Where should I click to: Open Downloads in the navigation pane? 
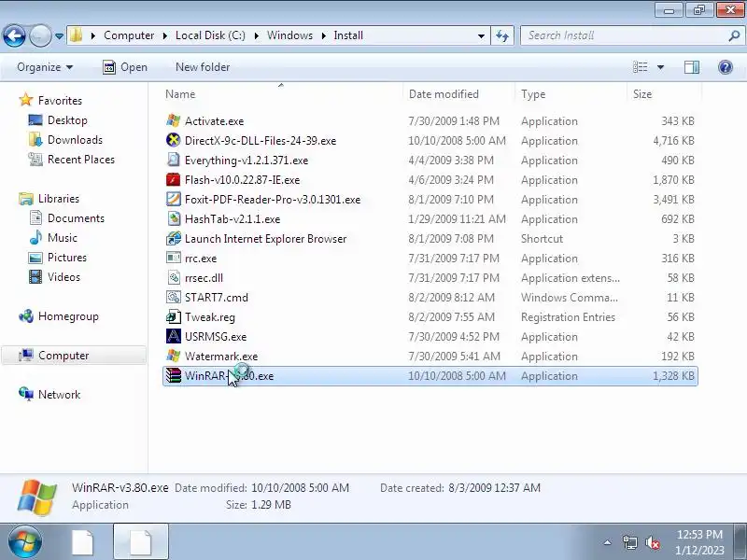[x=75, y=139]
